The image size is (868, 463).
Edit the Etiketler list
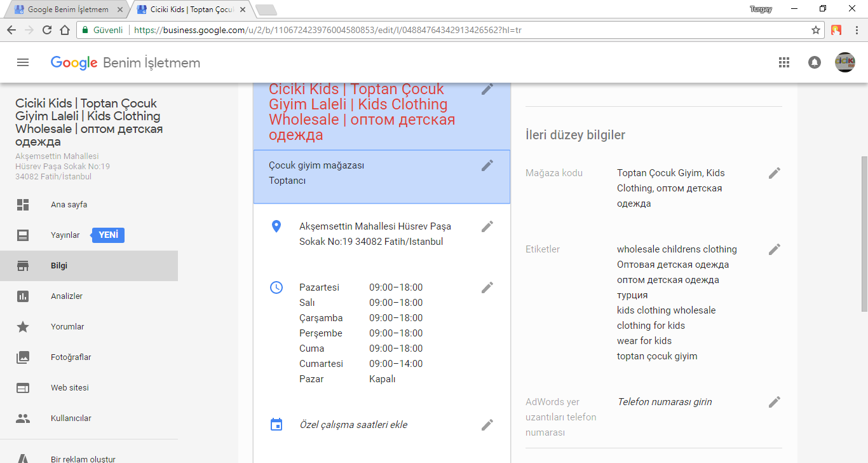[x=774, y=249]
